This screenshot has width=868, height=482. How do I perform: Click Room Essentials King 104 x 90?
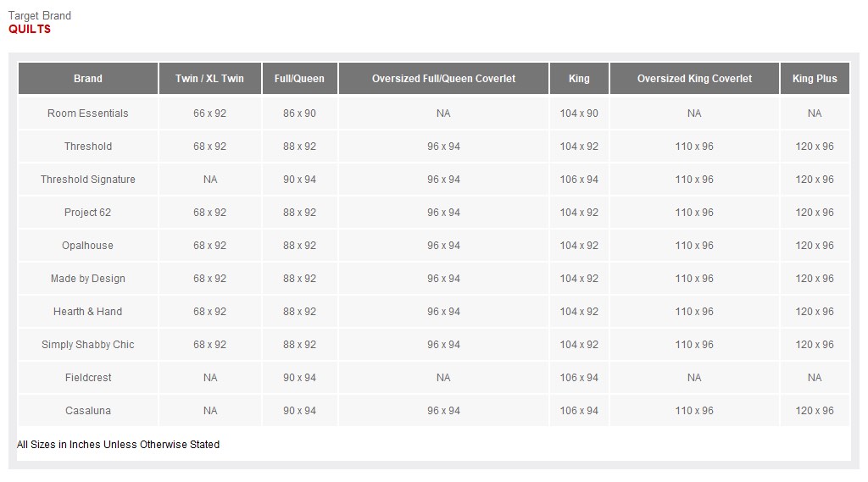[x=579, y=114]
